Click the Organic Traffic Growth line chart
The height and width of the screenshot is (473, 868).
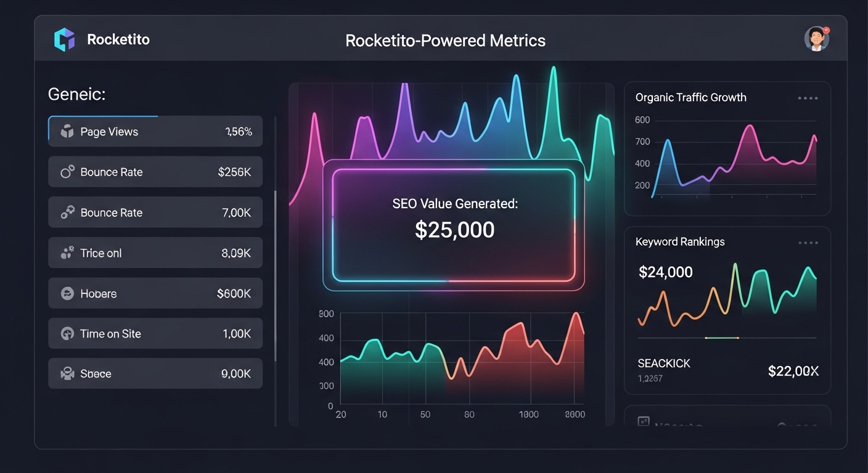[x=734, y=159]
